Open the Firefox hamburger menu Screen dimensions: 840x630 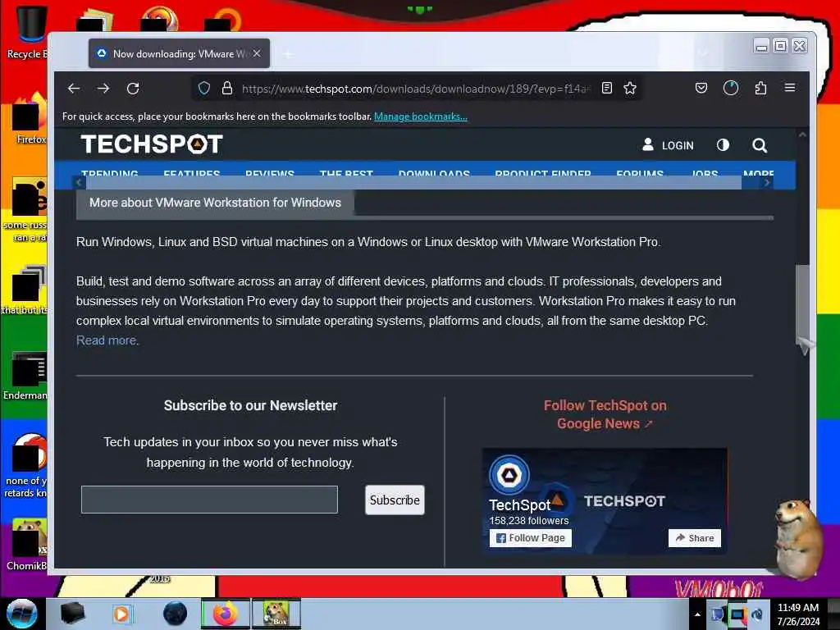(790, 88)
